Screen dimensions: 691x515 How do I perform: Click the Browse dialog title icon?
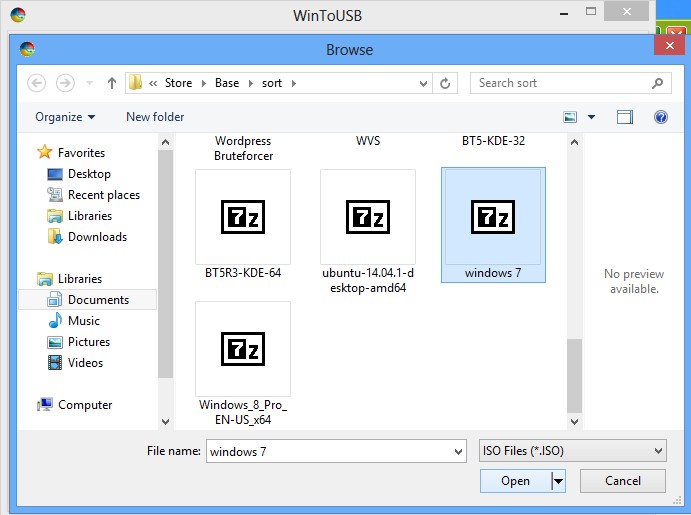point(27,49)
